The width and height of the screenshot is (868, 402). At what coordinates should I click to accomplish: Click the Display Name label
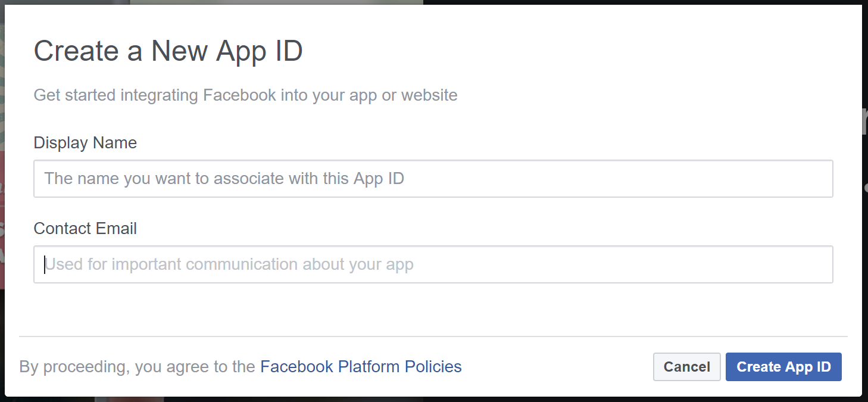85,143
